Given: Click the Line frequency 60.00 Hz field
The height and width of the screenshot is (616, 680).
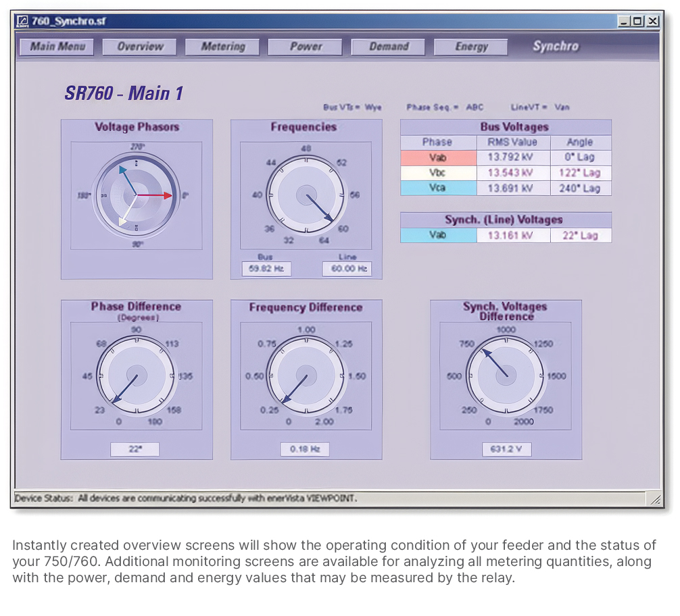Looking at the screenshot, I should tap(347, 269).
